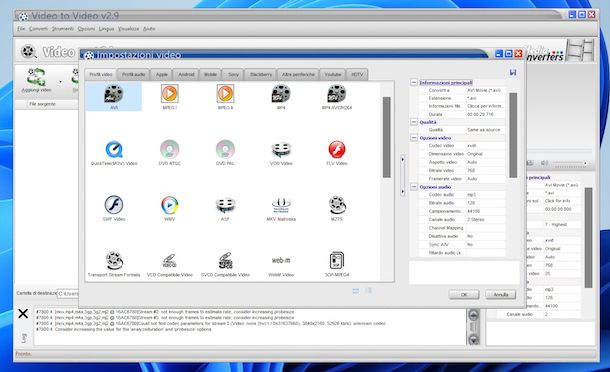Confirm settings with the OK button
610x372 pixels.
coord(464,295)
